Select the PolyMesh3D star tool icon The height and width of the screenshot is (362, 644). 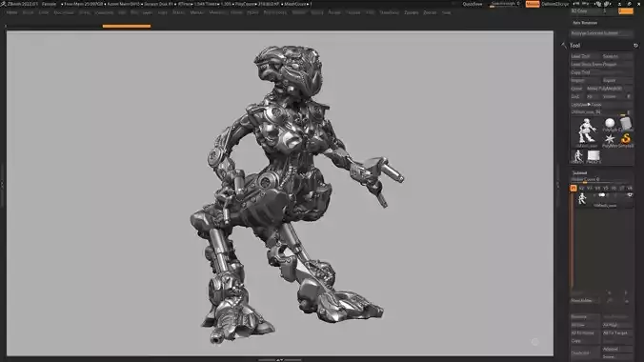click(x=610, y=139)
